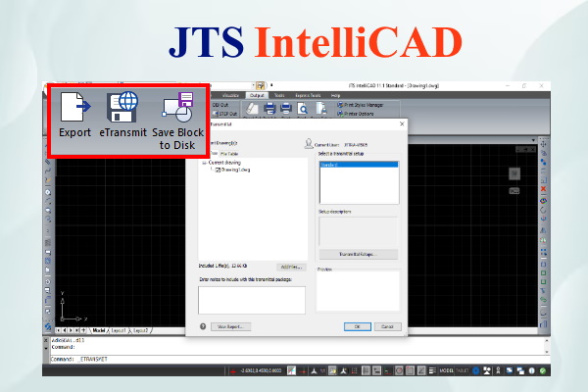Expand the ribbon panel options arrow at right
The image size is (588, 392).
[x=533, y=140]
